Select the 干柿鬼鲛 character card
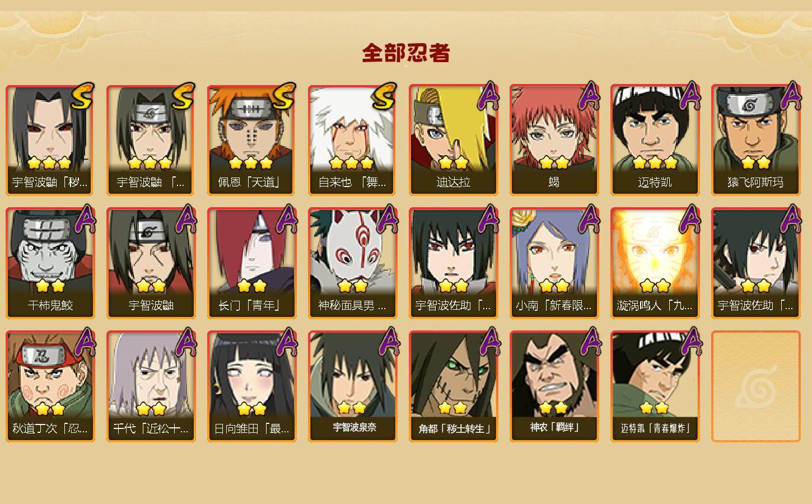 pyautogui.click(x=50, y=263)
